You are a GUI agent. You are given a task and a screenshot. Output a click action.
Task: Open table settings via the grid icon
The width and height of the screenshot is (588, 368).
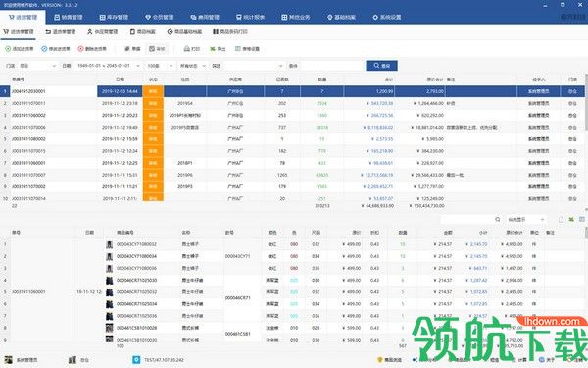(x=238, y=49)
